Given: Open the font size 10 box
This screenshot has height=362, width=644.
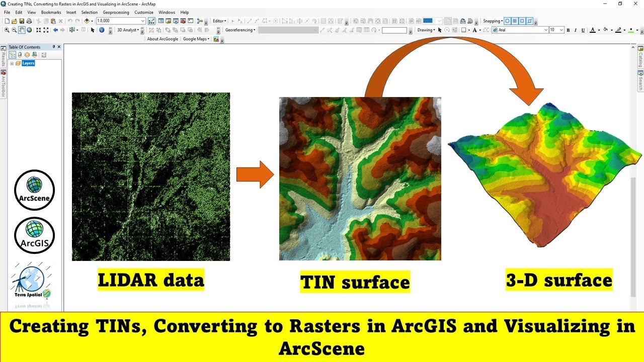Looking at the screenshot, I should pyautogui.click(x=556, y=30).
